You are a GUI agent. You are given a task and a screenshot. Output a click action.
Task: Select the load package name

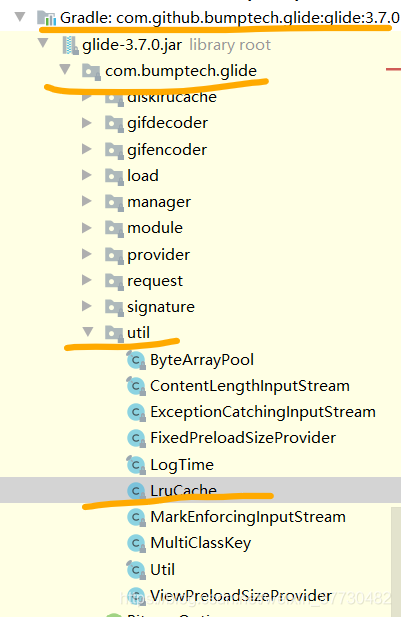click(x=143, y=175)
